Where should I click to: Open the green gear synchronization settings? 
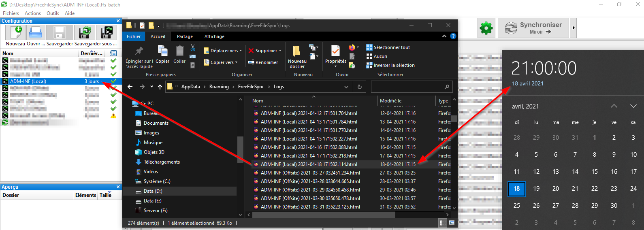(x=486, y=28)
